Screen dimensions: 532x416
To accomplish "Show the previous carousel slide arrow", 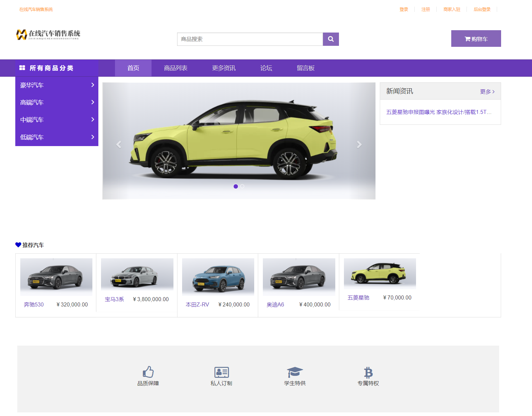I will coord(119,144).
